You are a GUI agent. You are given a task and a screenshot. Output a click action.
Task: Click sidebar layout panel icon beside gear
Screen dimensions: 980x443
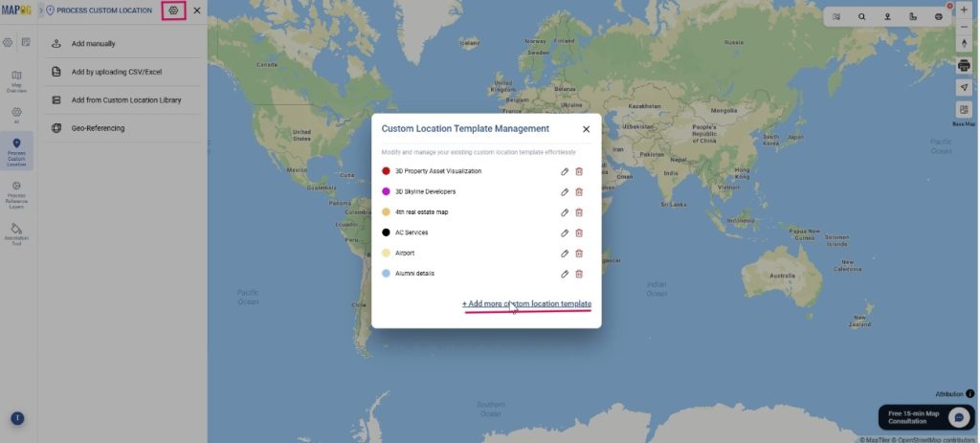point(26,42)
